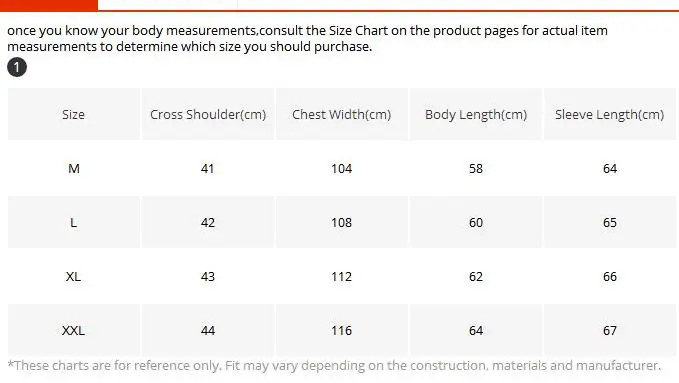
Task: Click the black circled number 1 icon
Action: tap(17, 67)
